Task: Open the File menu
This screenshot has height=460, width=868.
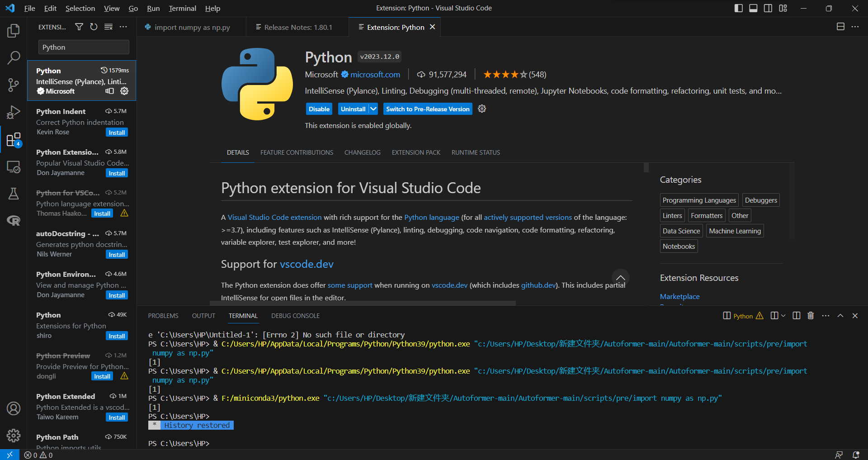Action: pos(29,8)
